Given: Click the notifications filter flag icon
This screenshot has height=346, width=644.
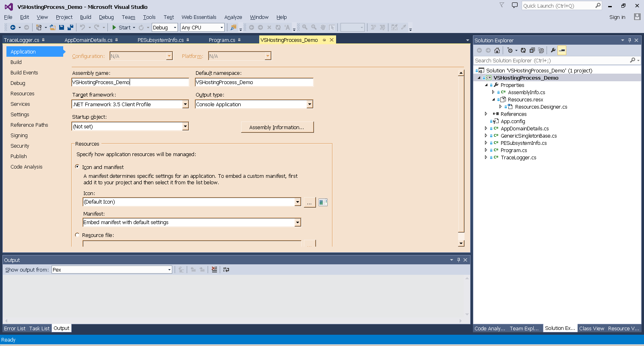Looking at the screenshot, I should click(x=502, y=5).
